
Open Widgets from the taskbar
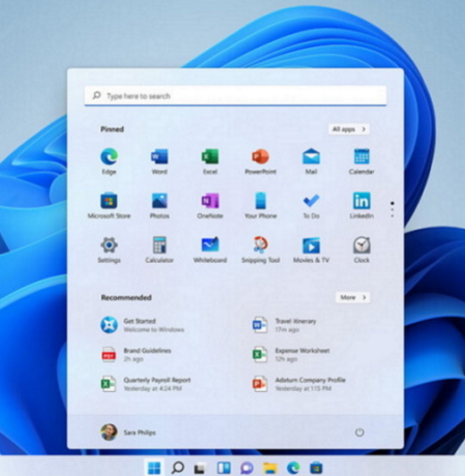pyautogui.click(x=224, y=467)
